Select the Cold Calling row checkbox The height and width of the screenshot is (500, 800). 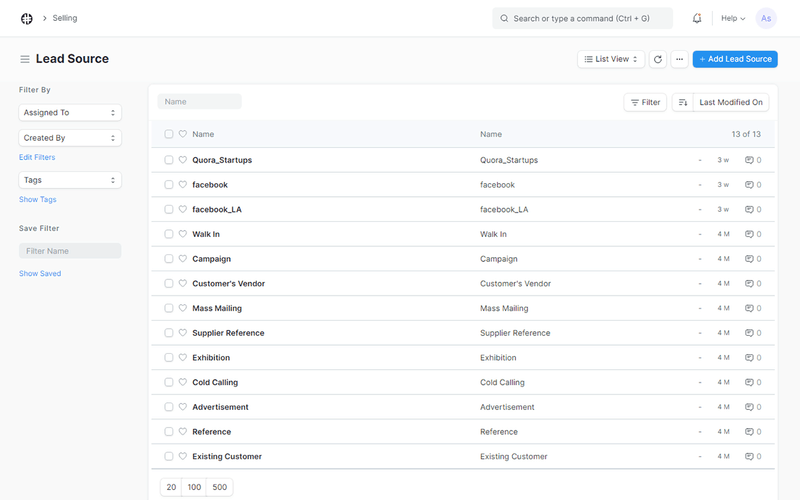169,382
